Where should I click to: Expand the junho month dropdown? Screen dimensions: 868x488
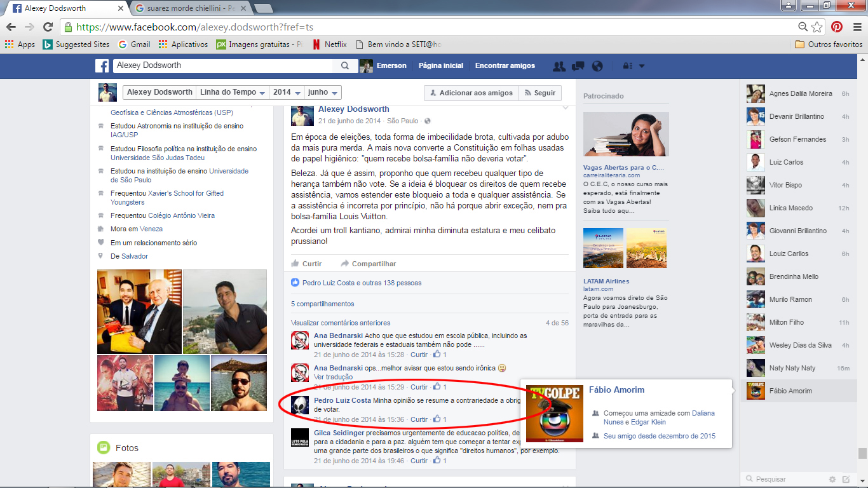click(323, 93)
